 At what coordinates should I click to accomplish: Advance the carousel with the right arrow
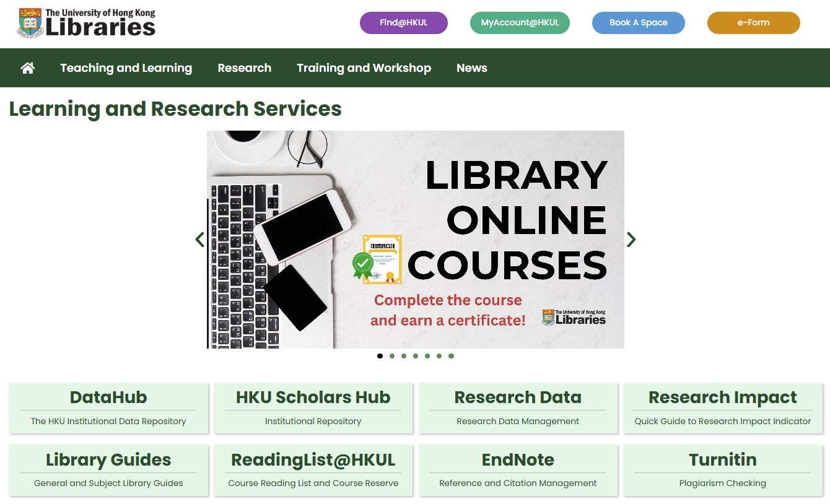[x=631, y=239]
